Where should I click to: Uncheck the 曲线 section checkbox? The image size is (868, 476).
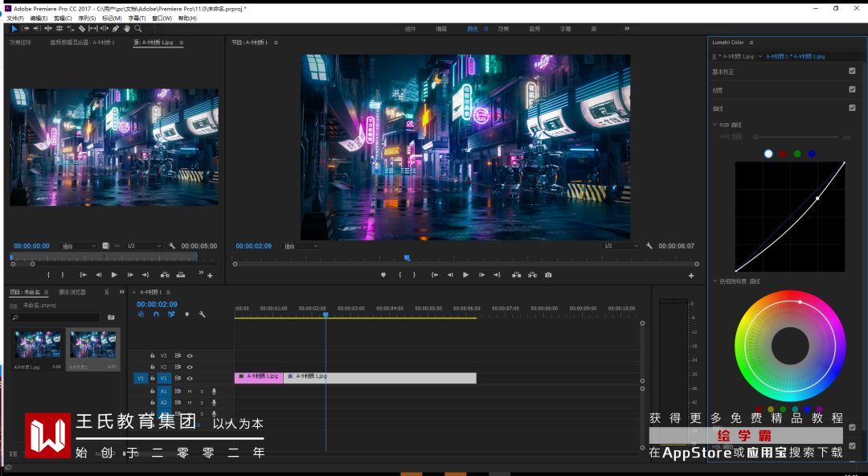(852, 108)
